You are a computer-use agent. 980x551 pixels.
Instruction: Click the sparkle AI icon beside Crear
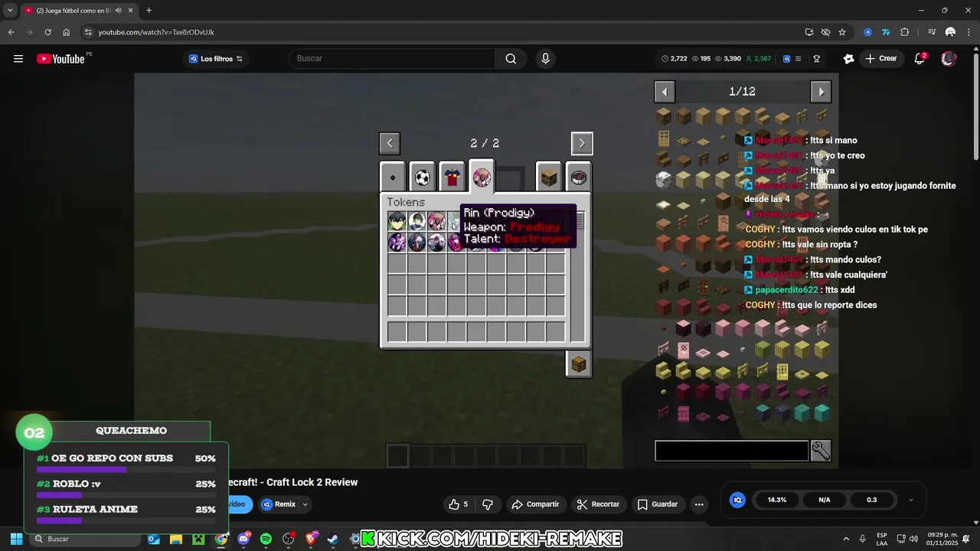[848, 59]
